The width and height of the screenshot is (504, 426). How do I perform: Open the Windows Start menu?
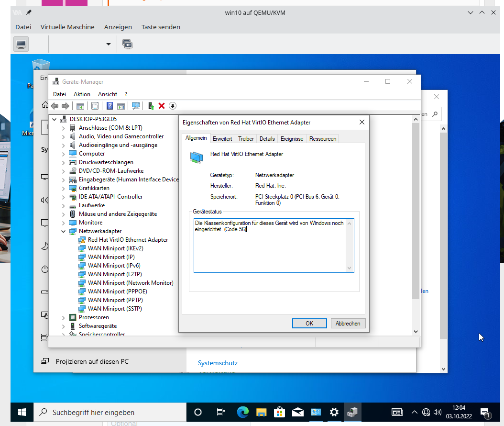coord(22,412)
